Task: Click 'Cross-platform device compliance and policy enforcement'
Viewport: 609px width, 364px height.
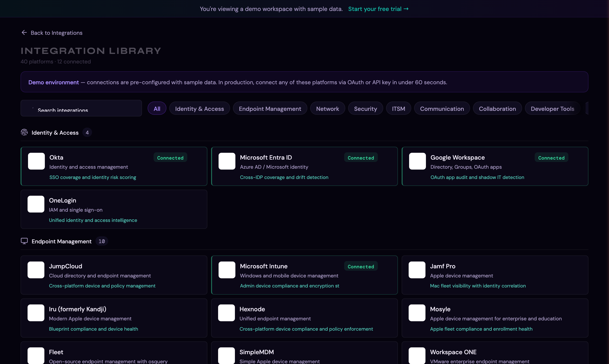Action: (306, 329)
